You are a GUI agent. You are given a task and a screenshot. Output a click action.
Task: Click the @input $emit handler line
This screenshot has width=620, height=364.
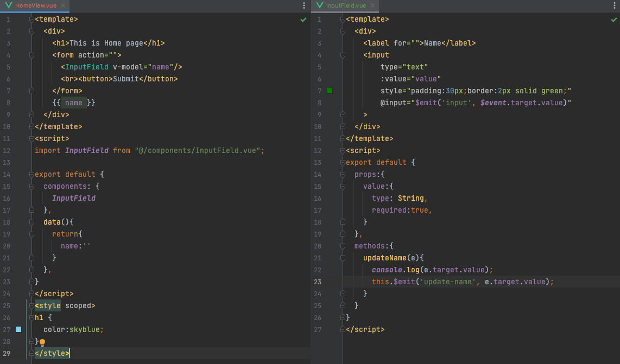[x=476, y=103]
